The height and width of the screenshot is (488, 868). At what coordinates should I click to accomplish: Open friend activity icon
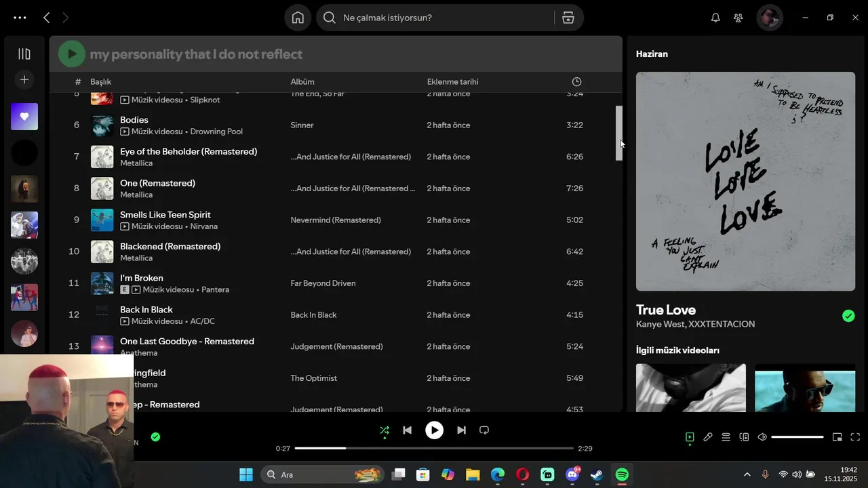tap(738, 18)
